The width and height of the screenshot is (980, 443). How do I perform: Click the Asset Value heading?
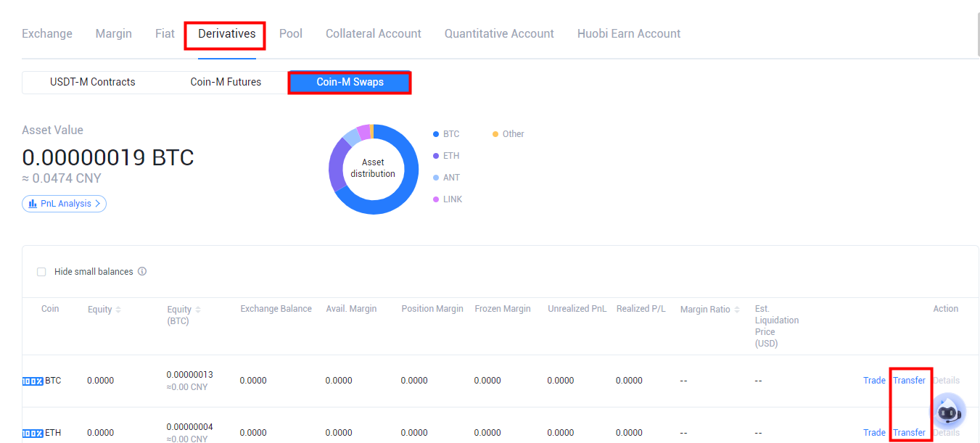tap(52, 131)
